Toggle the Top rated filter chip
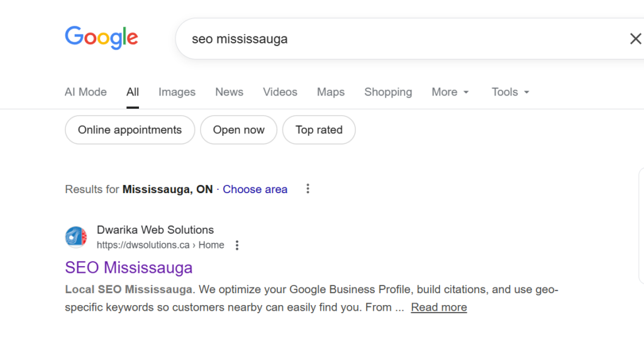The width and height of the screenshot is (644, 344). (319, 130)
